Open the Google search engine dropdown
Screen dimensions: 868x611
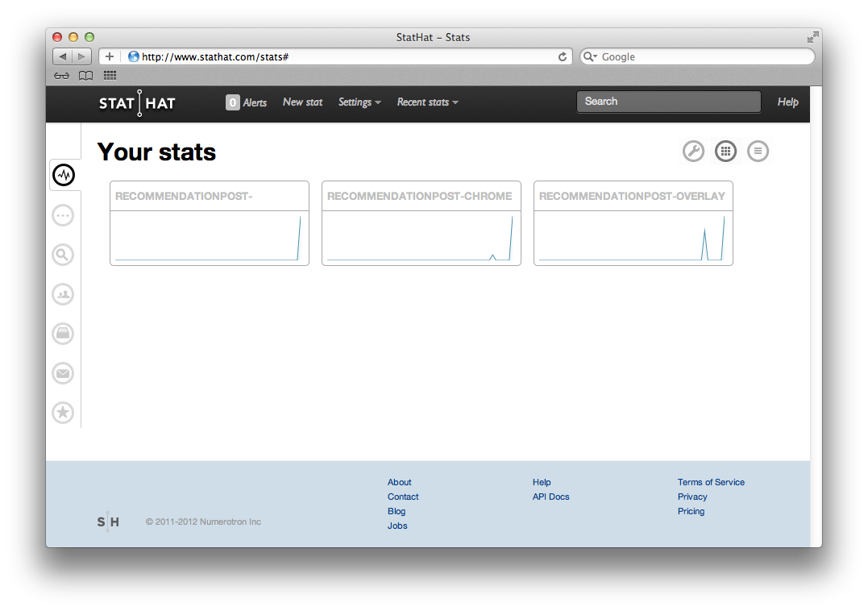click(591, 56)
